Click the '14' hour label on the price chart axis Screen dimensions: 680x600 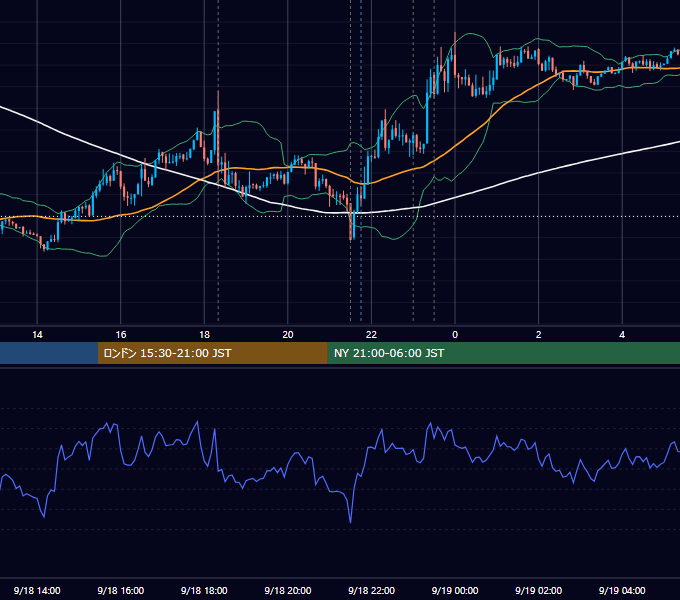pyautogui.click(x=37, y=335)
